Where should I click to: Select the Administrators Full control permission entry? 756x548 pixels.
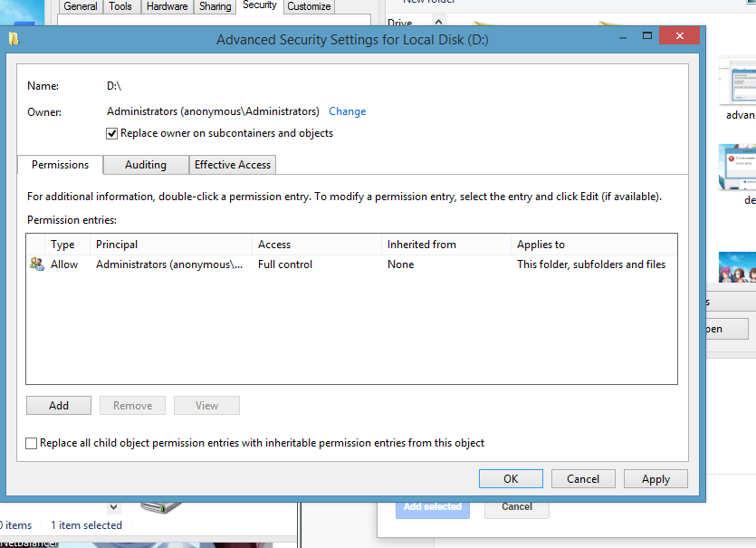[x=351, y=264]
